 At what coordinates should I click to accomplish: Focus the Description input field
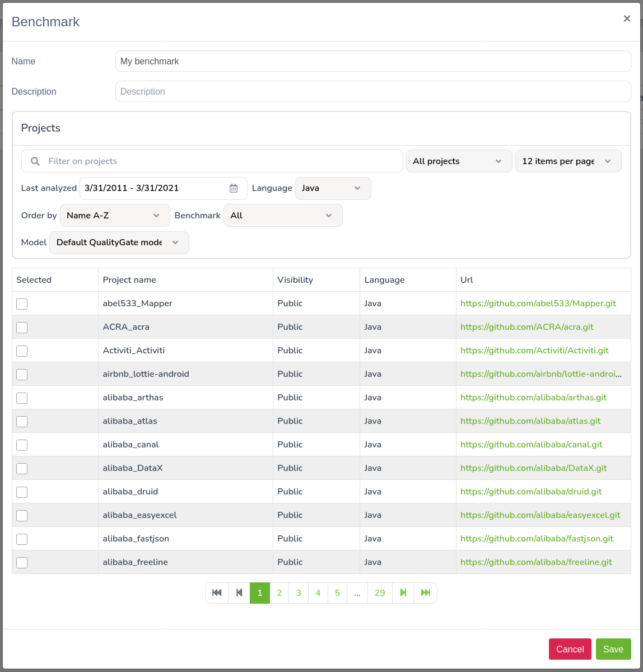(373, 92)
